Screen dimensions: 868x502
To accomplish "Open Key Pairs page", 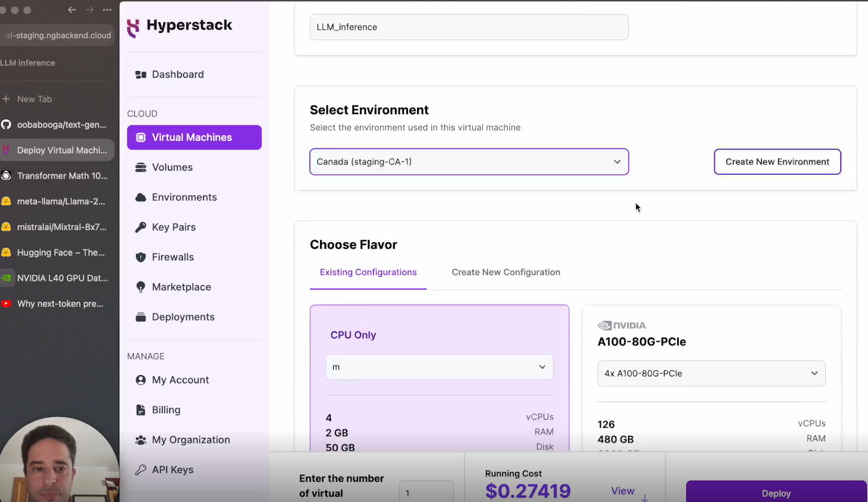I will point(174,227).
